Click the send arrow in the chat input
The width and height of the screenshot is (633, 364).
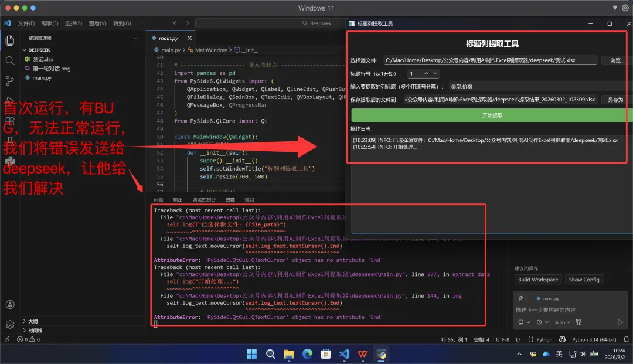click(620, 322)
